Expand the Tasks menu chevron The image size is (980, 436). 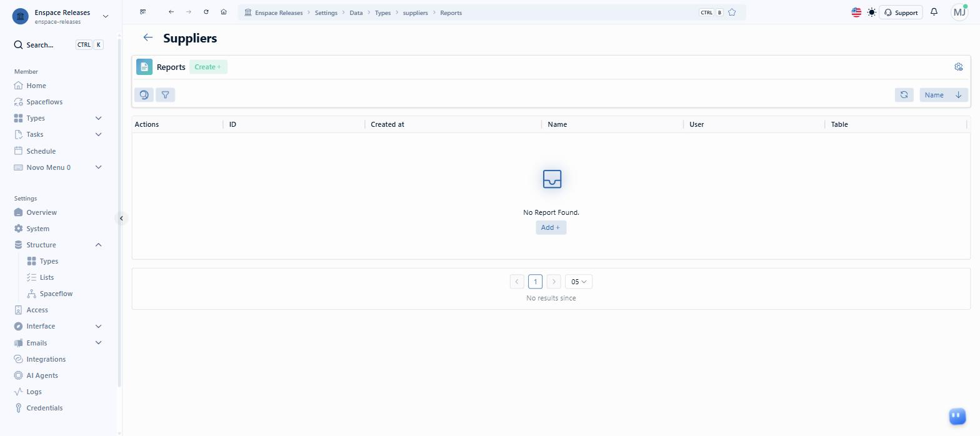(x=98, y=134)
